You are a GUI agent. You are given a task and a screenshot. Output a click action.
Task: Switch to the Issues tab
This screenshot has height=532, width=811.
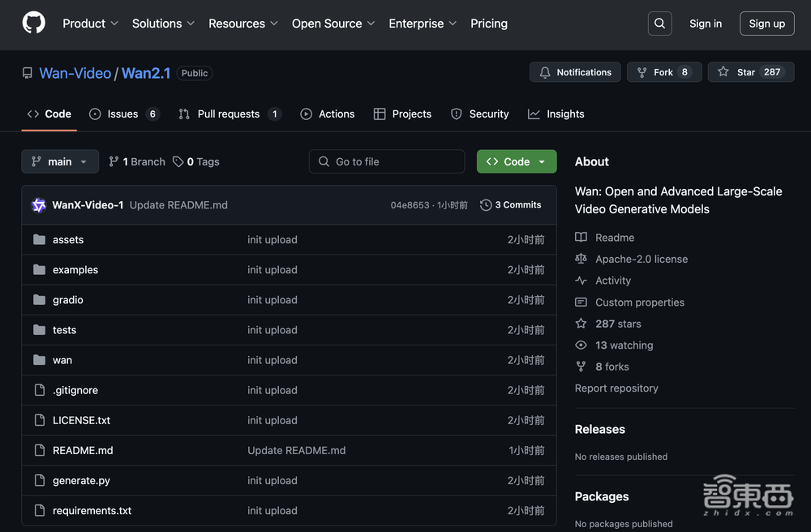pyautogui.click(x=123, y=114)
